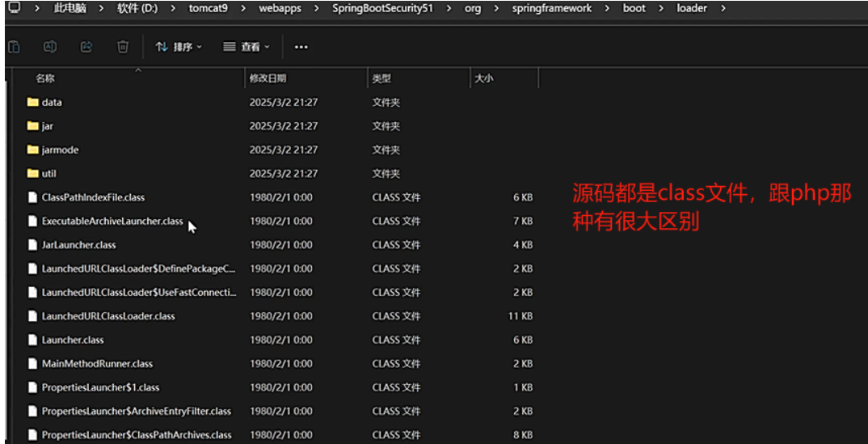Click the 4 KB size cell

523,245
